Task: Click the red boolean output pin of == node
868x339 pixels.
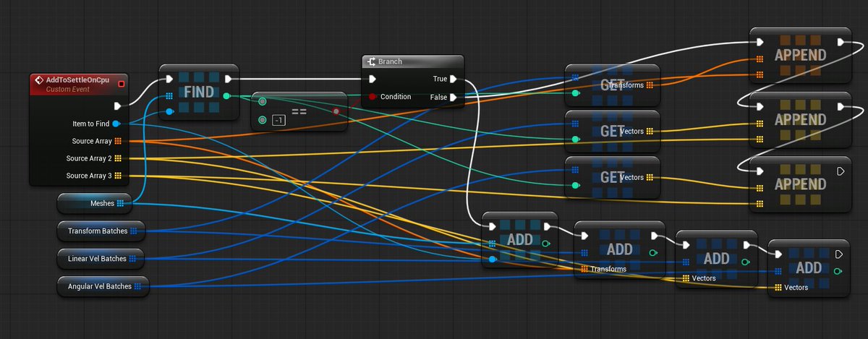Action: [336, 111]
